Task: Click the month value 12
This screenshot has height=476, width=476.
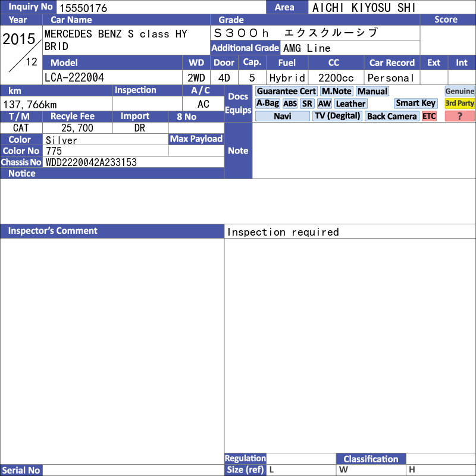Action: tap(32, 62)
